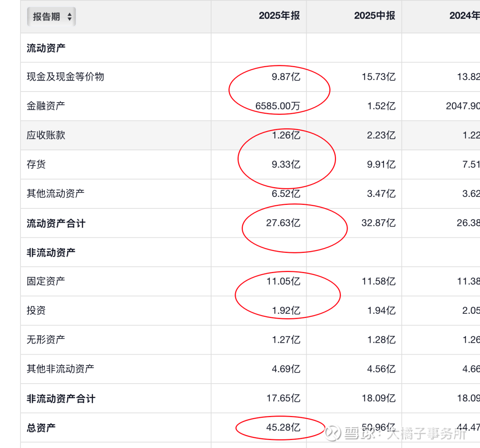
Task: Click the 固定资产 row label
Action: click(46, 281)
